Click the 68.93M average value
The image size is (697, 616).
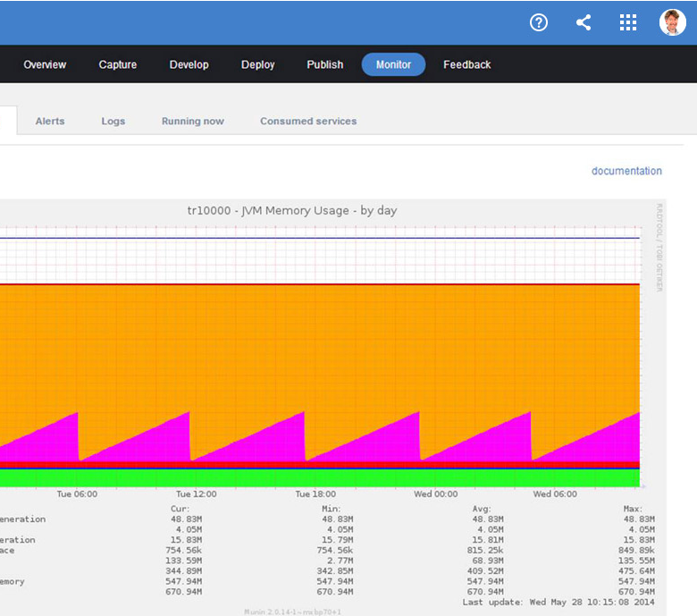(x=488, y=561)
